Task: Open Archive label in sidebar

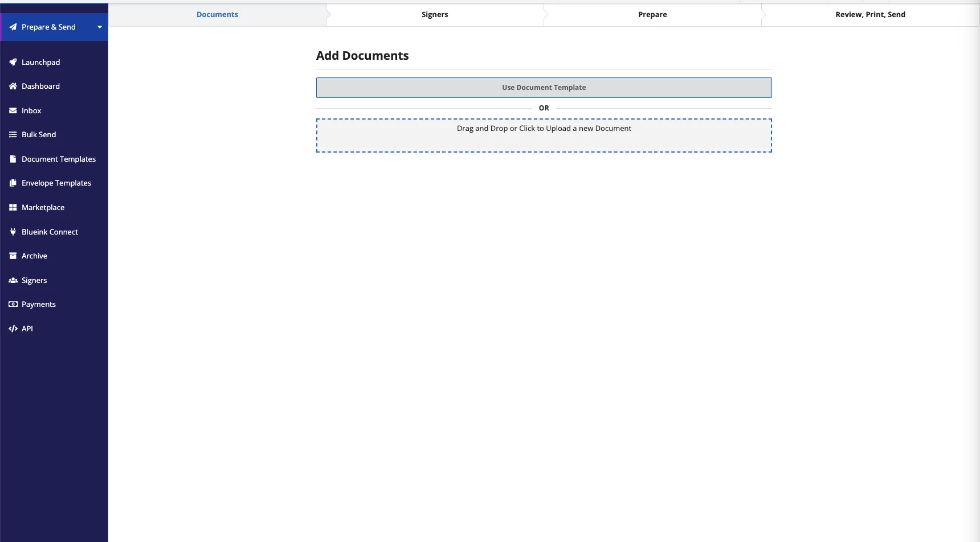Action: [x=34, y=256]
